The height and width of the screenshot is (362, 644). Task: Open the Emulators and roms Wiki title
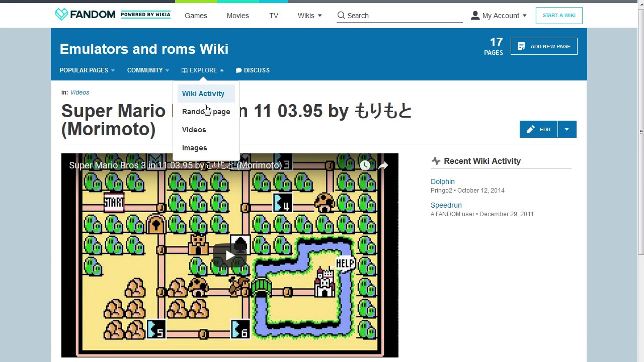(144, 49)
